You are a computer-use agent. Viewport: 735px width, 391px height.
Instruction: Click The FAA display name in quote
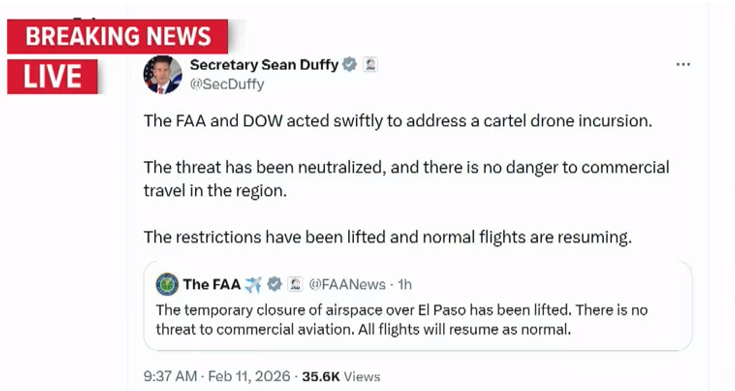click(x=211, y=284)
